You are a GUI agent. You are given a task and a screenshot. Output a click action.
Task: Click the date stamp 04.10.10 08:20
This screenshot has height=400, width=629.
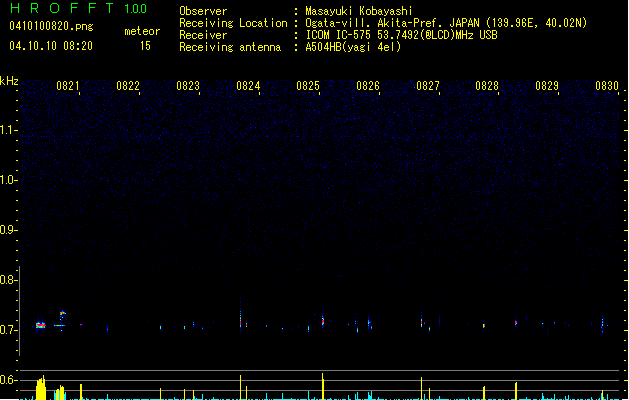pos(51,46)
